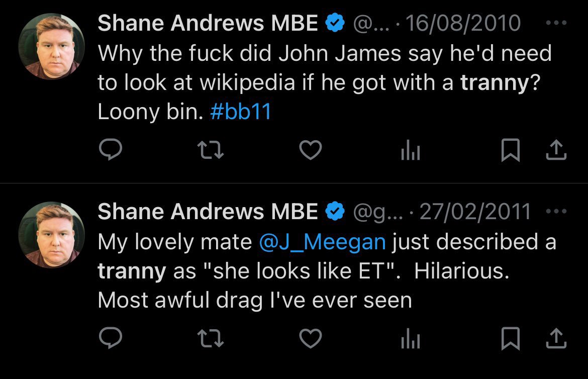Viewport: 588px width, 379px height.
Task: Open the first tweet's profile picture
Action: [51, 47]
